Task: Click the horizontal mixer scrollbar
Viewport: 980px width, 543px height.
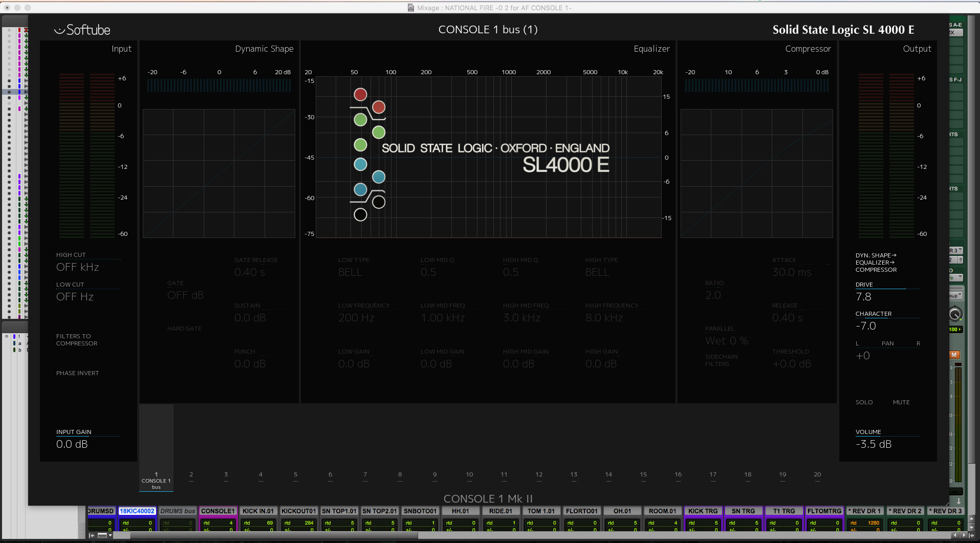Action: [274, 535]
